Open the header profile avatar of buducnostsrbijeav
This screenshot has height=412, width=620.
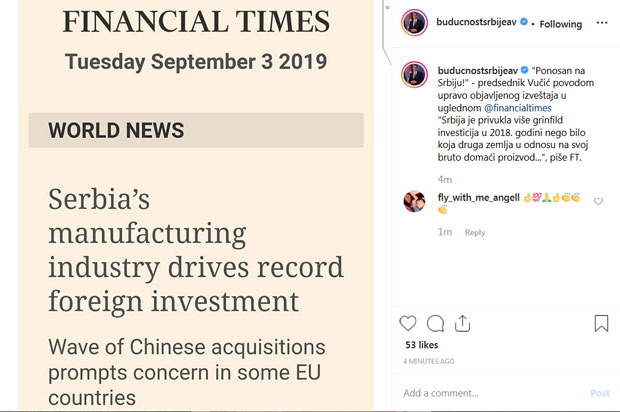(x=414, y=23)
